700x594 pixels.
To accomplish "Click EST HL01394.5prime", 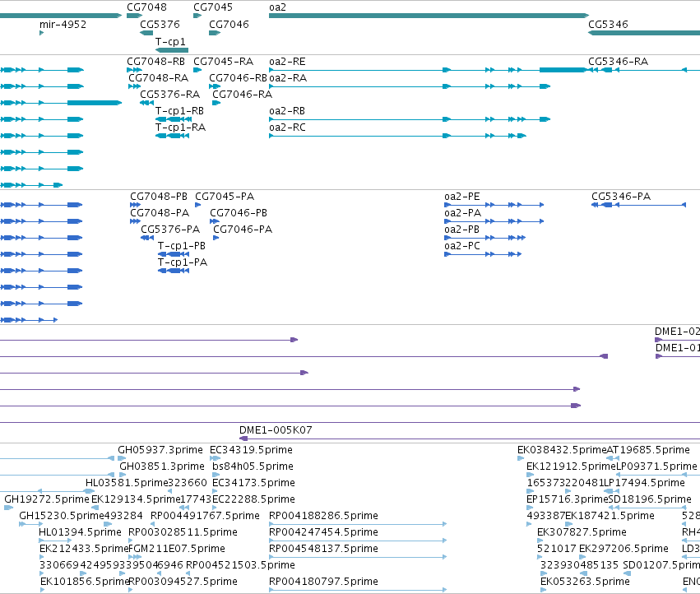I will pos(80,532).
